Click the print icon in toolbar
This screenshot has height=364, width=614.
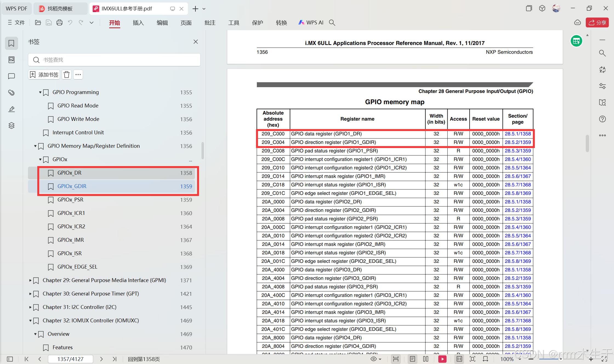[59, 23]
